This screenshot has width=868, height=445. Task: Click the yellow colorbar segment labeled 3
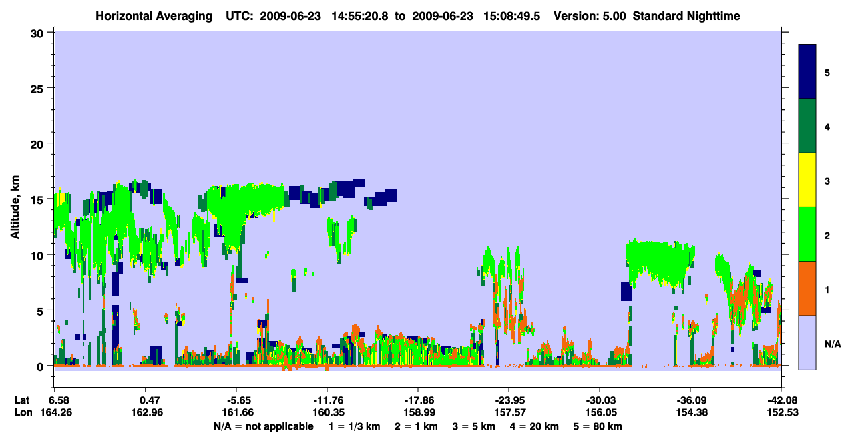(x=807, y=180)
